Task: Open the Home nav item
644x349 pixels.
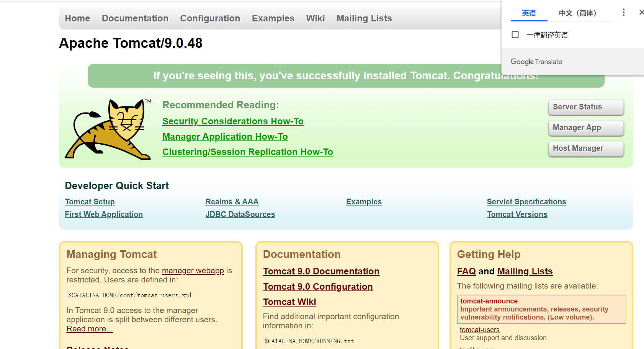Action: pos(77,18)
